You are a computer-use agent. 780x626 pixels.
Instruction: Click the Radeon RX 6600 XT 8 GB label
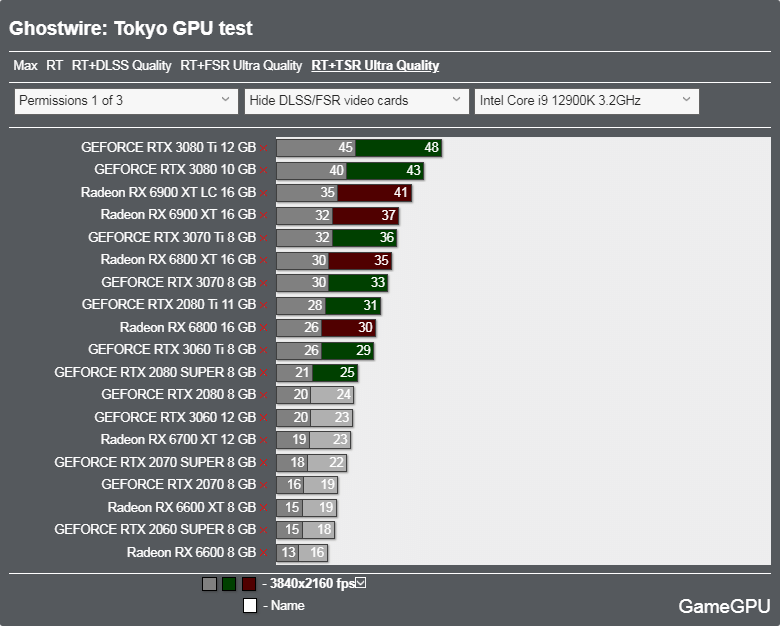(x=182, y=507)
